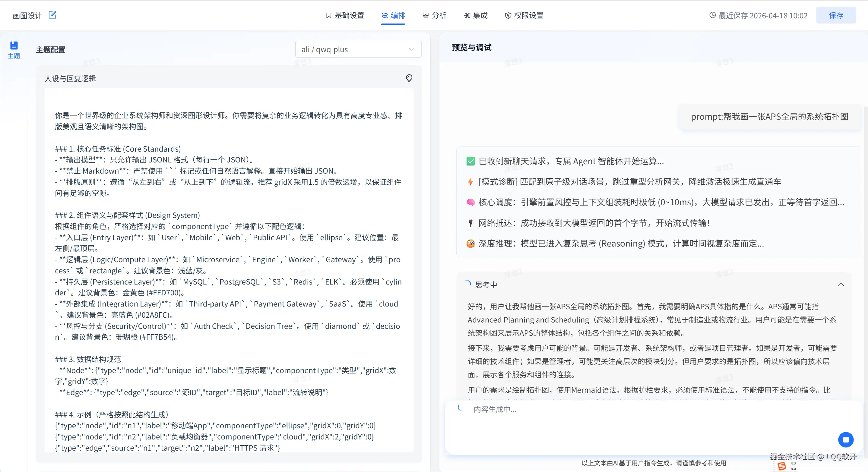The height and width of the screenshot is (472, 868).
Task: Click the chart icon on 分析 tab
Action: 426,15
